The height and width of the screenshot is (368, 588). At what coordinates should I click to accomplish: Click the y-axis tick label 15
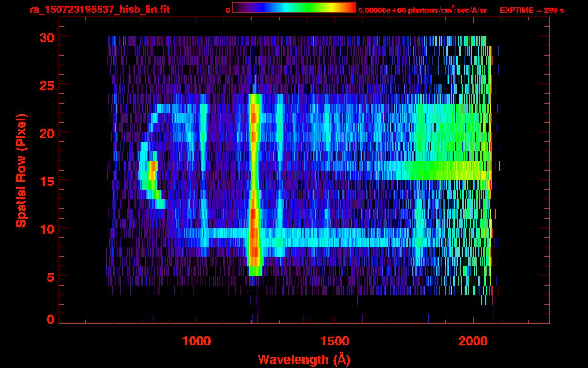[46, 181]
